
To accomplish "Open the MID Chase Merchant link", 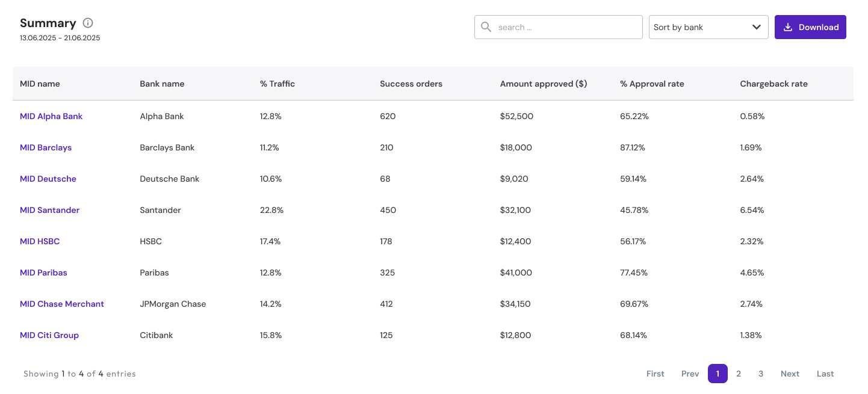I will pyautogui.click(x=62, y=304).
